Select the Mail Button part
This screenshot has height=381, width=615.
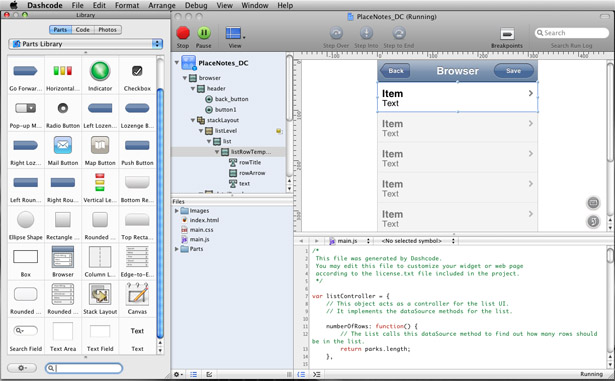click(63, 145)
